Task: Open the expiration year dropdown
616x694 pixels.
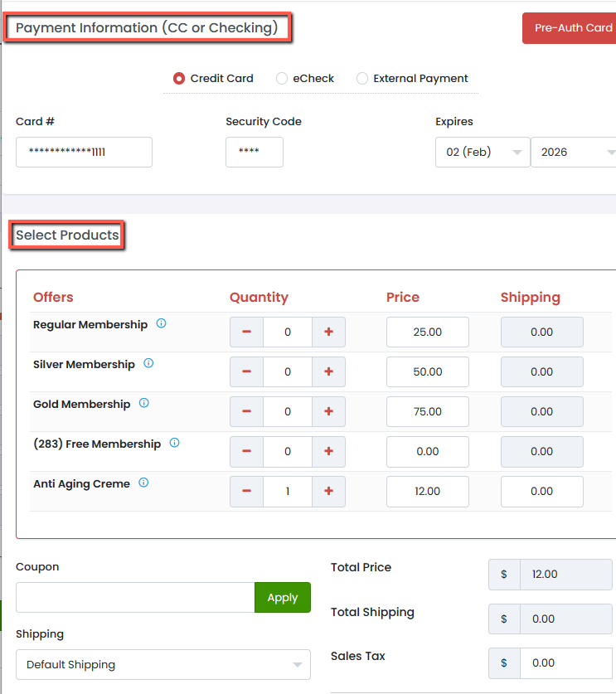Action: [x=575, y=153]
